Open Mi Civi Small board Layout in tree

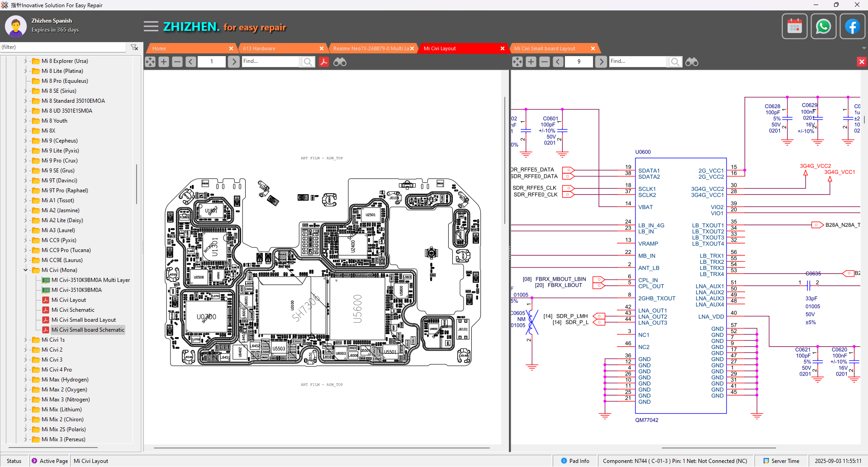[83, 320]
